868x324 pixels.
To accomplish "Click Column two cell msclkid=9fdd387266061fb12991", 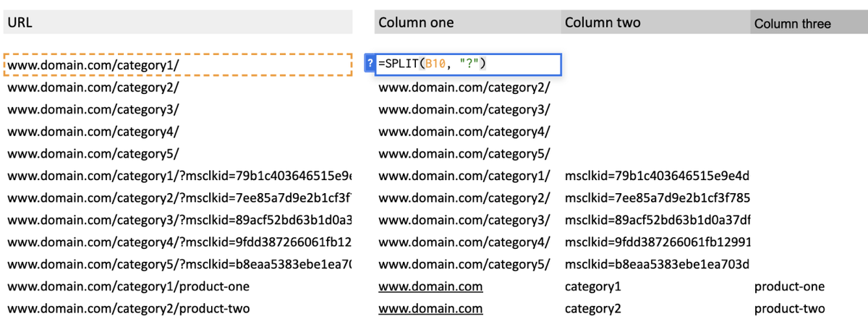I will click(657, 242).
